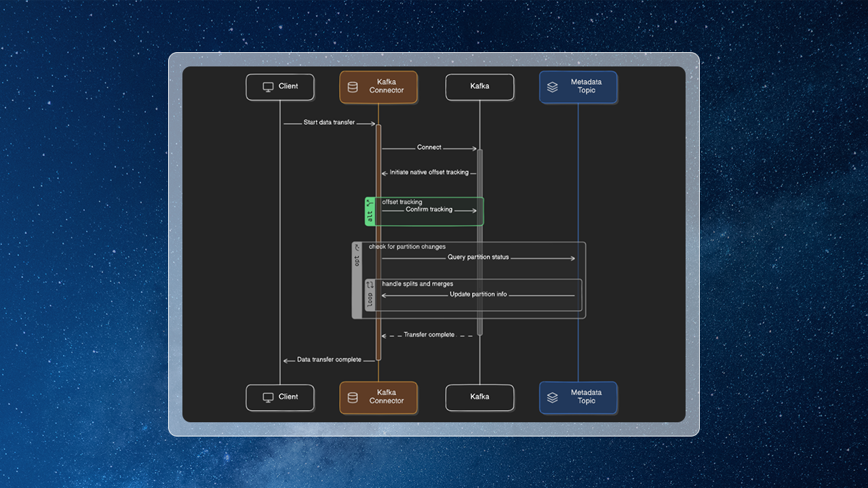Click the "Connect" message label
This screenshot has height=488, width=868.
[429, 147]
